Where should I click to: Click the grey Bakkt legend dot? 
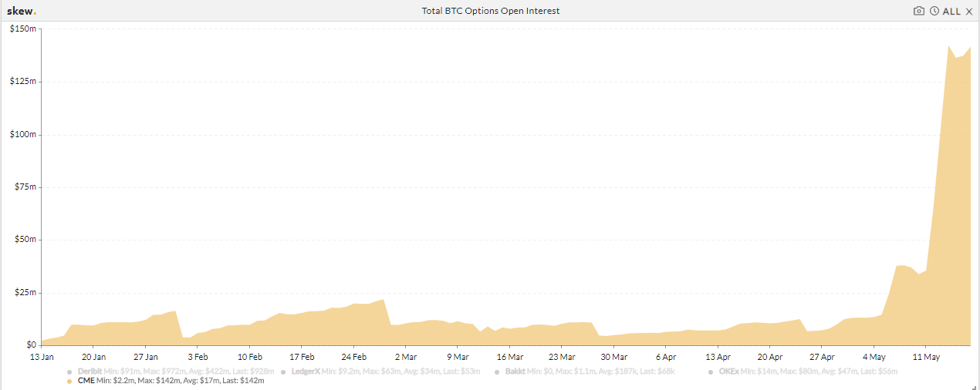click(x=498, y=372)
